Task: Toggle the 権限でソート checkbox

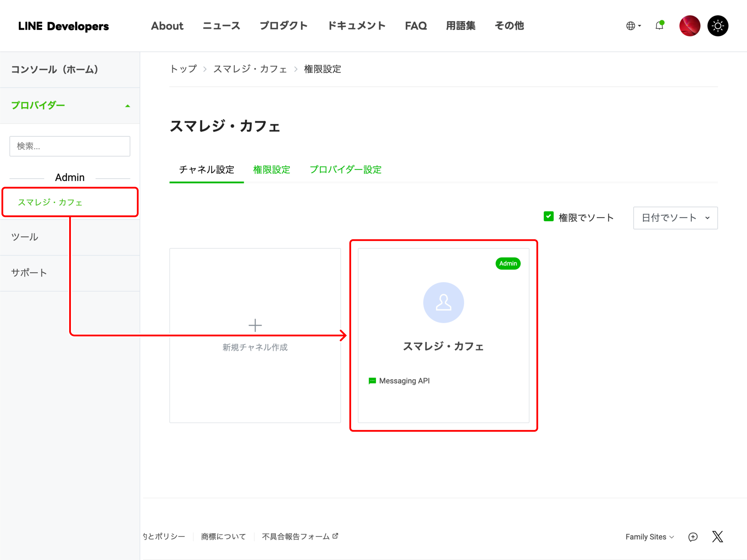Action: click(x=548, y=216)
